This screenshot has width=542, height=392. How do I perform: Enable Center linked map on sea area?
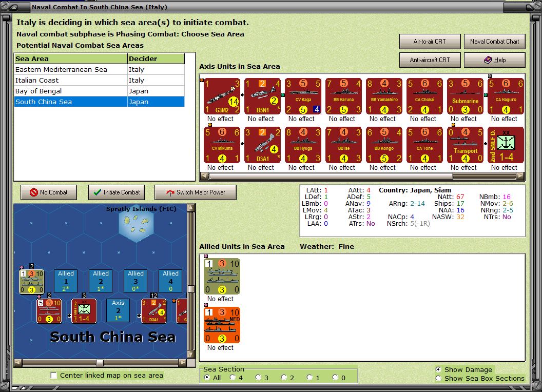point(53,376)
